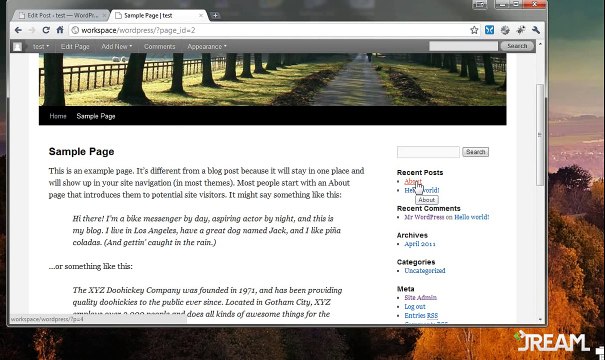Open Edit Page in the admin bar
This screenshot has width=605, height=360.
(x=75, y=46)
